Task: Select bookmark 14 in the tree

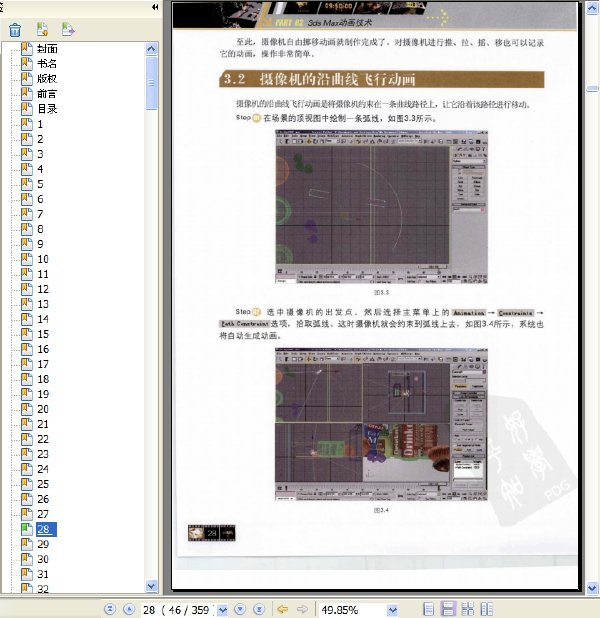Action: click(43, 319)
